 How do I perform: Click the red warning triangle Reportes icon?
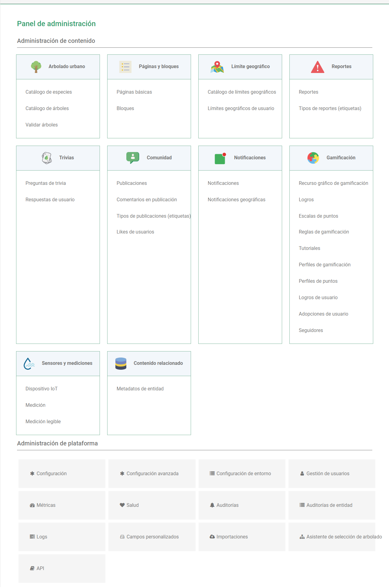click(318, 67)
